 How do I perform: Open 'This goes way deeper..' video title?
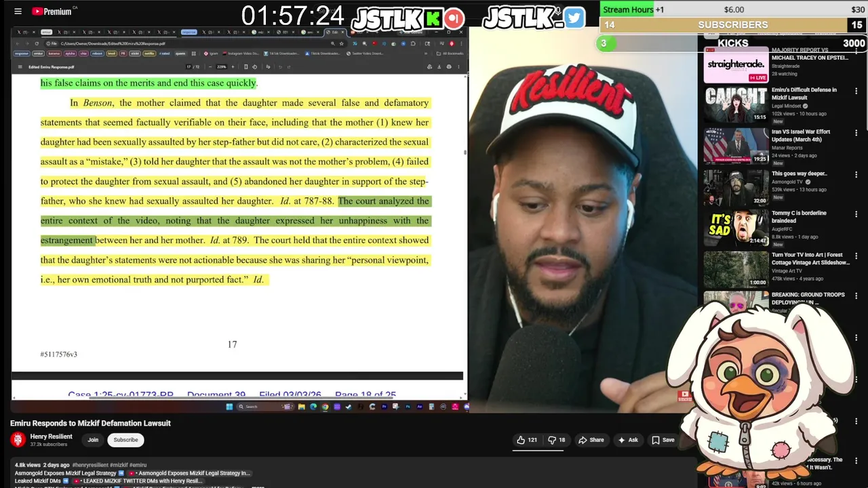tap(800, 174)
